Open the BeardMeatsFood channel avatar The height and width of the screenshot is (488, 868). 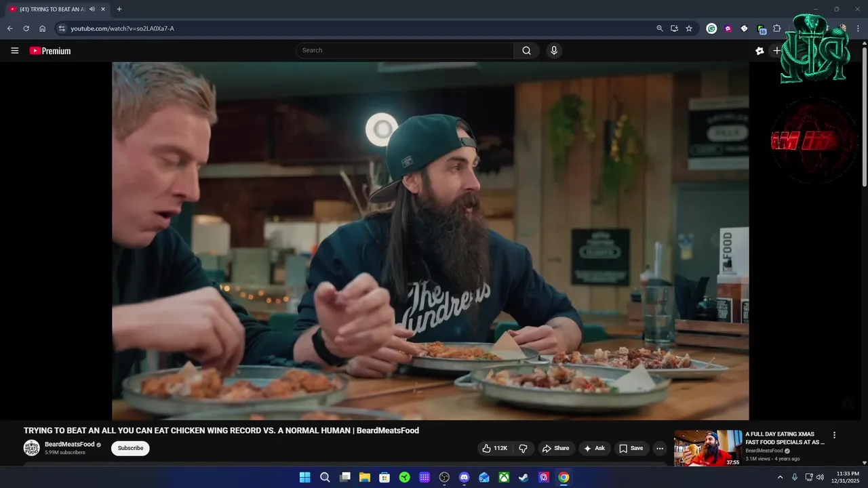pos(32,448)
